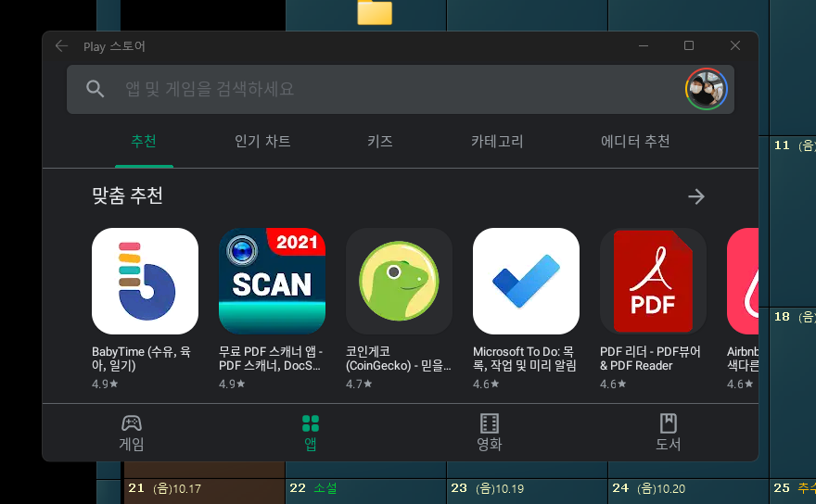Select the 앱 bottom navigation item

click(x=311, y=433)
